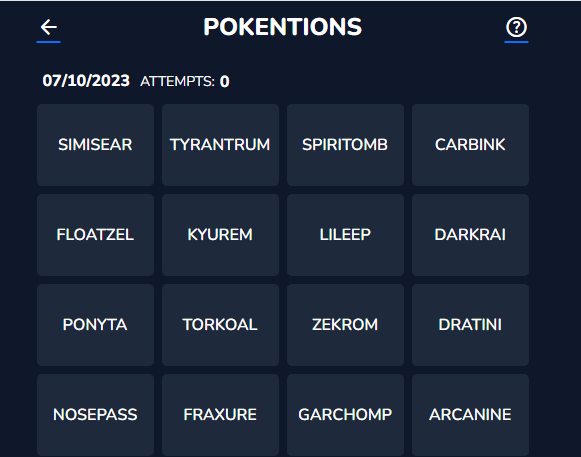
Task: Select the GARCHOMP tile
Action: [x=345, y=415]
